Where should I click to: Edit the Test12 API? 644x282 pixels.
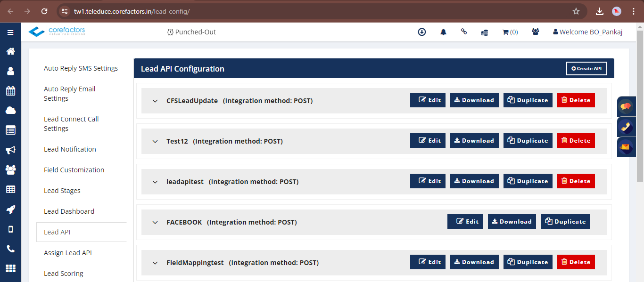click(x=428, y=140)
